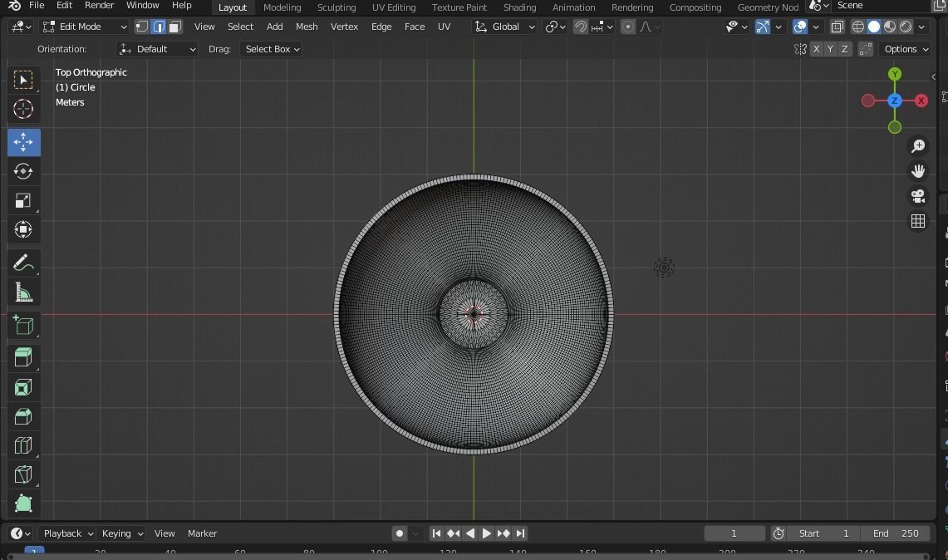Jump to the start frame

pos(436,533)
